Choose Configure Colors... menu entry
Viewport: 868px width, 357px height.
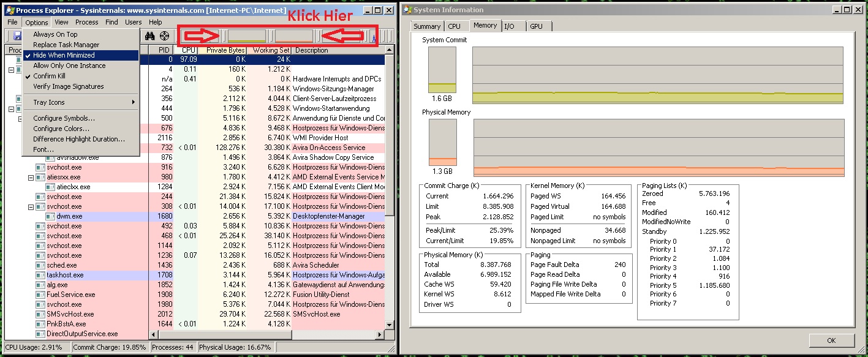pos(80,129)
